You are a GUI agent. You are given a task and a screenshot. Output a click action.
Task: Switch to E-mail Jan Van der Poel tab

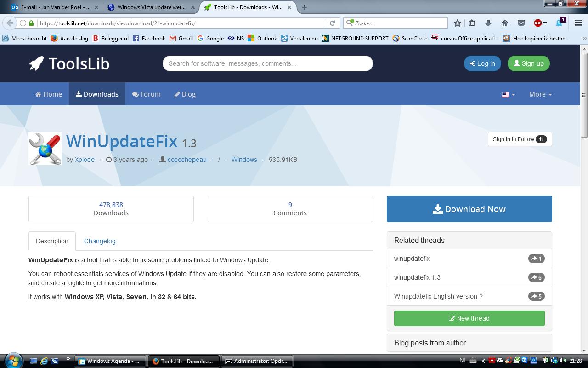point(54,7)
